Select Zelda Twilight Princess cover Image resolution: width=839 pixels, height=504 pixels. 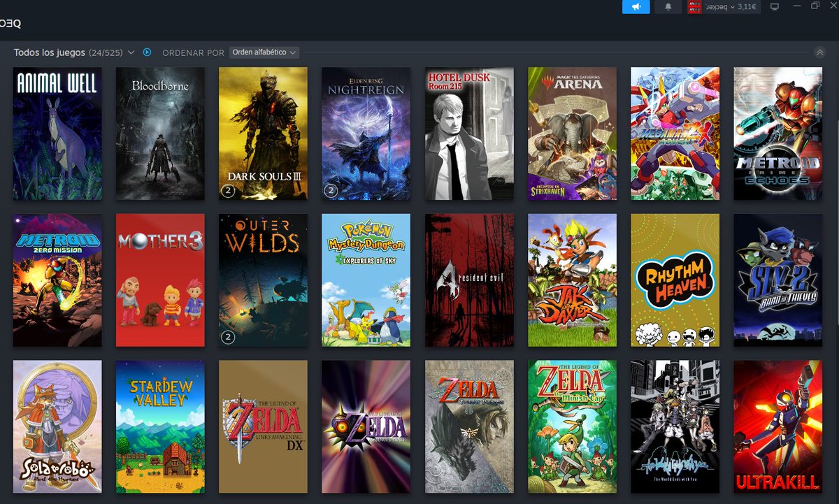tap(469, 427)
